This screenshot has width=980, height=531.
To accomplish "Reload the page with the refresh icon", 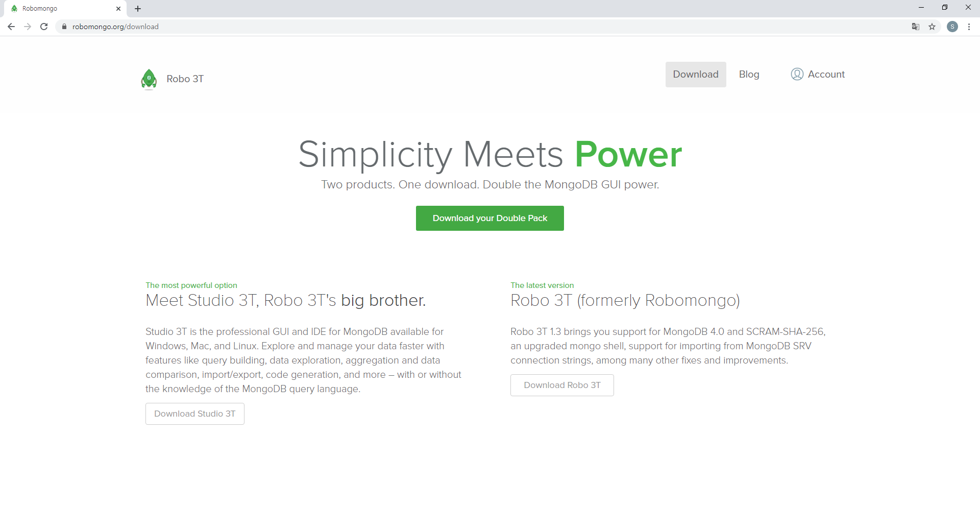I will click(x=44, y=27).
